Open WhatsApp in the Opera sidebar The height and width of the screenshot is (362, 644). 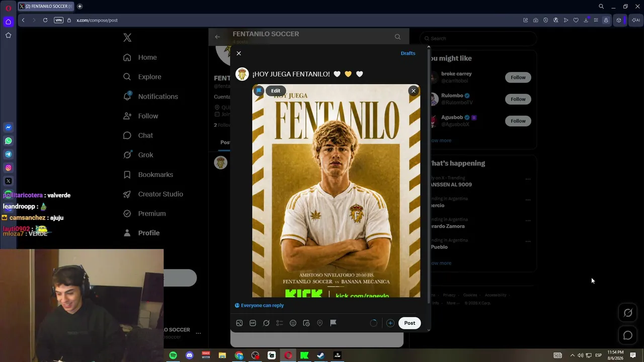click(x=8, y=141)
